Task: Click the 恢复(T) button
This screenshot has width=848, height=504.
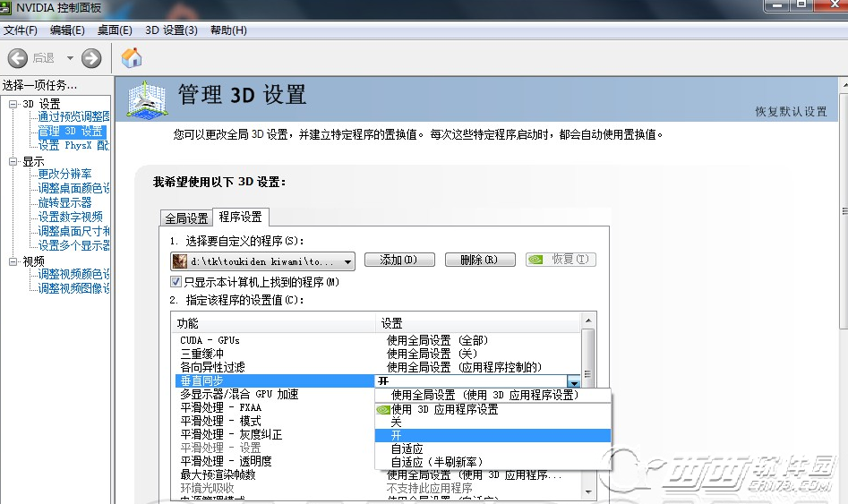Action: (x=561, y=261)
